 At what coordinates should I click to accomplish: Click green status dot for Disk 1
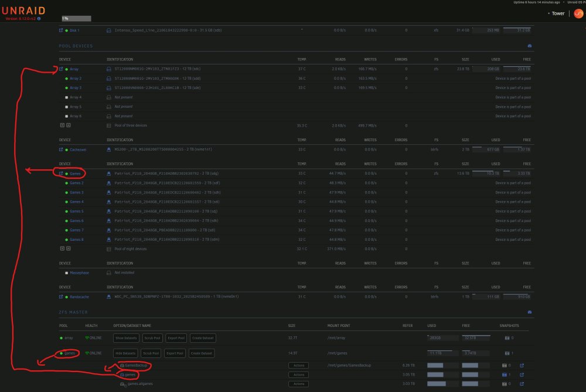[x=67, y=30]
